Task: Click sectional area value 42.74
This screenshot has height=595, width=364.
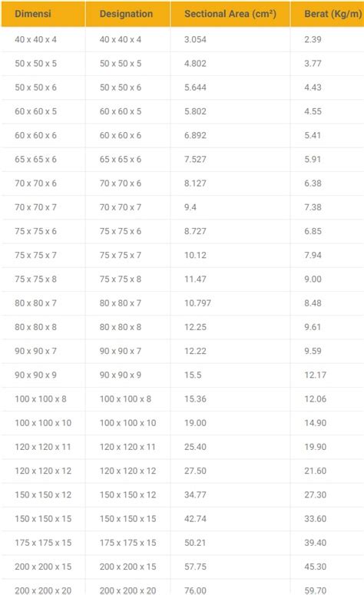Action: point(196,519)
